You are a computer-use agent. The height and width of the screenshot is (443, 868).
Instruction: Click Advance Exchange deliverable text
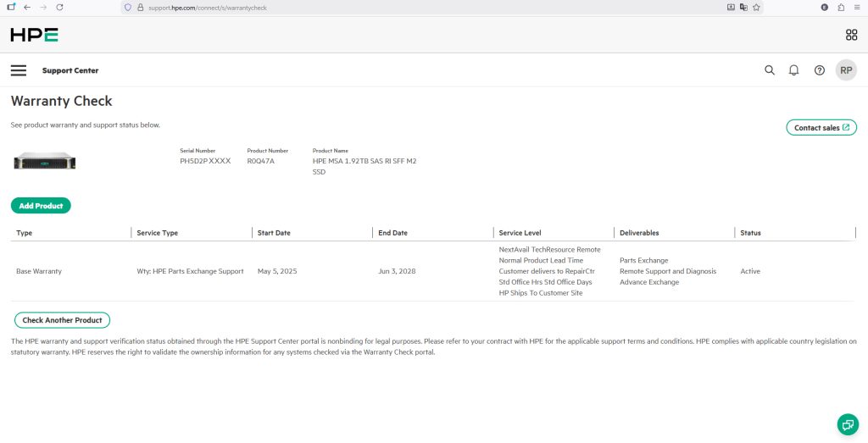(649, 282)
